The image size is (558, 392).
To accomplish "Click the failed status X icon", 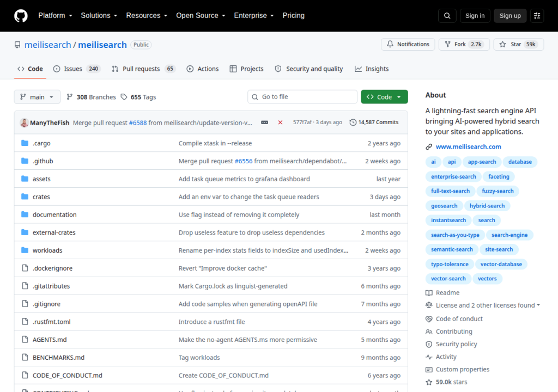I will (280, 122).
